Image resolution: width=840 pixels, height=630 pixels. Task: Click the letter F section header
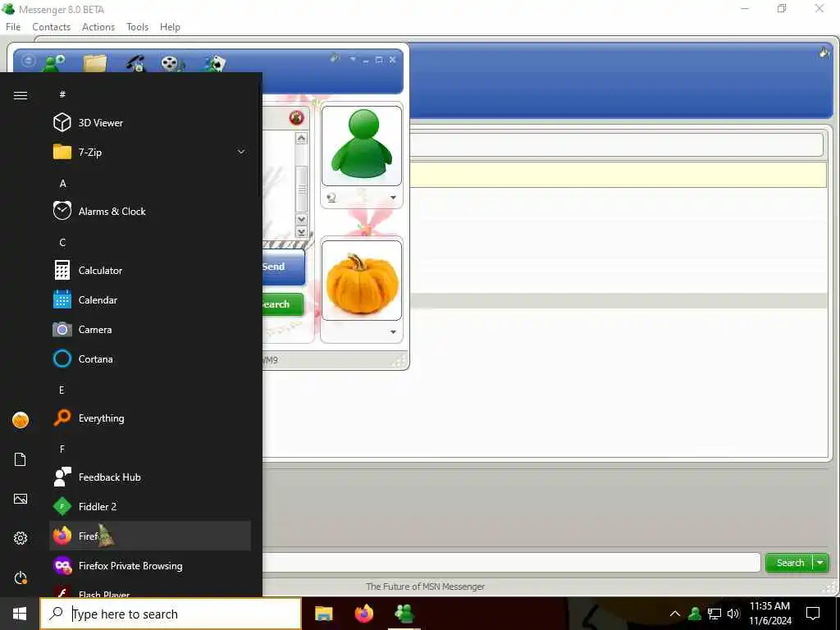(x=62, y=449)
